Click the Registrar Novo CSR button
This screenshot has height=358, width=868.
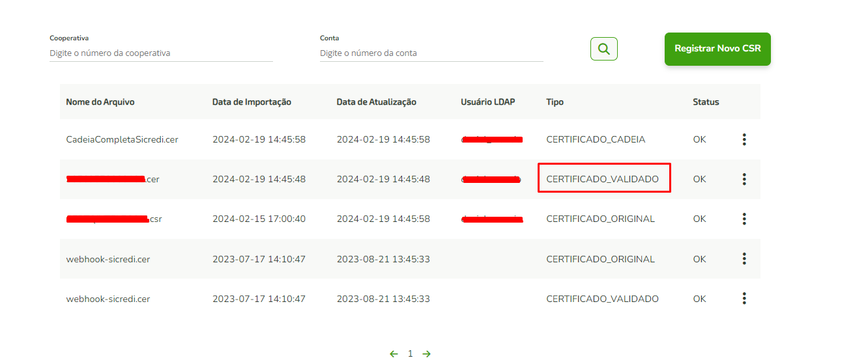(x=717, y=49)
